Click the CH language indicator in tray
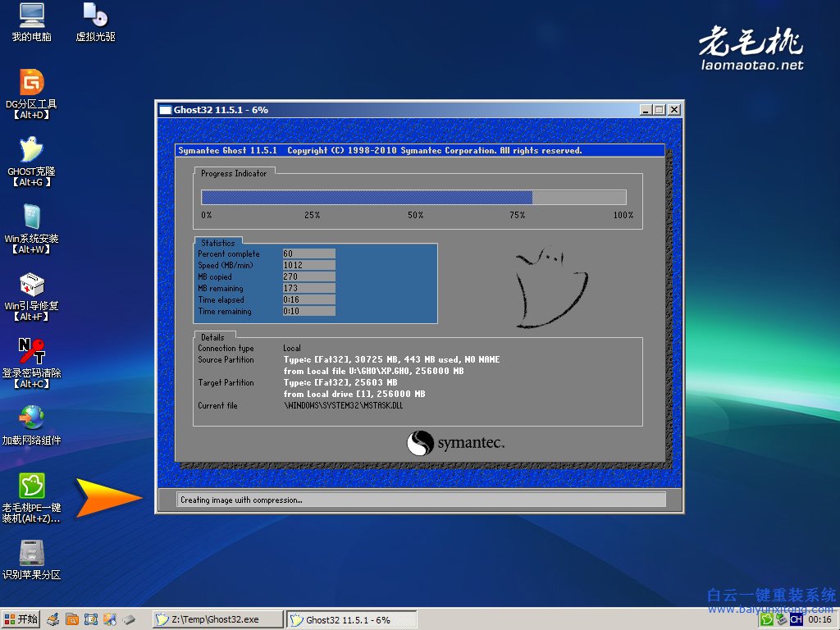Screen dimensions: 840x630 pyautogui.click(x=796, y=620)
